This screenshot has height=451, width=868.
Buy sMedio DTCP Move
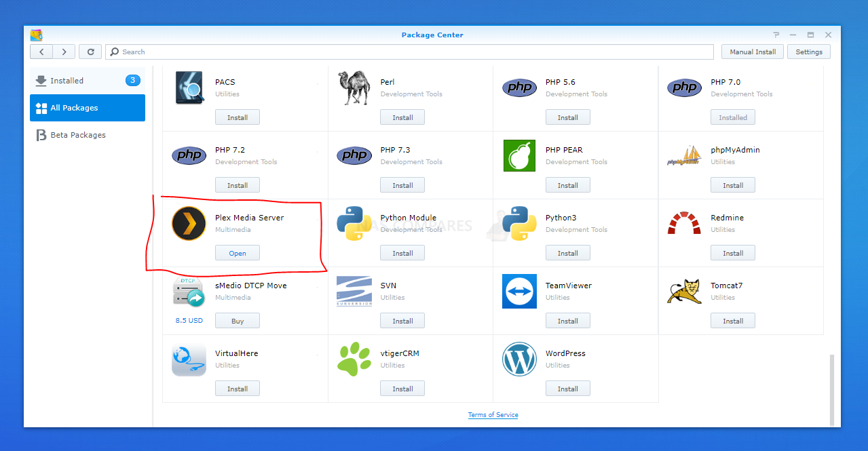[x=238, y=321]
